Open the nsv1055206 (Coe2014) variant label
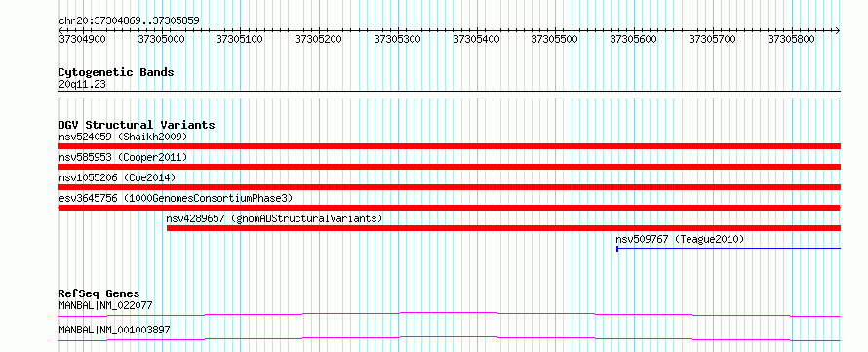868x352 pixels. point(117,177)
